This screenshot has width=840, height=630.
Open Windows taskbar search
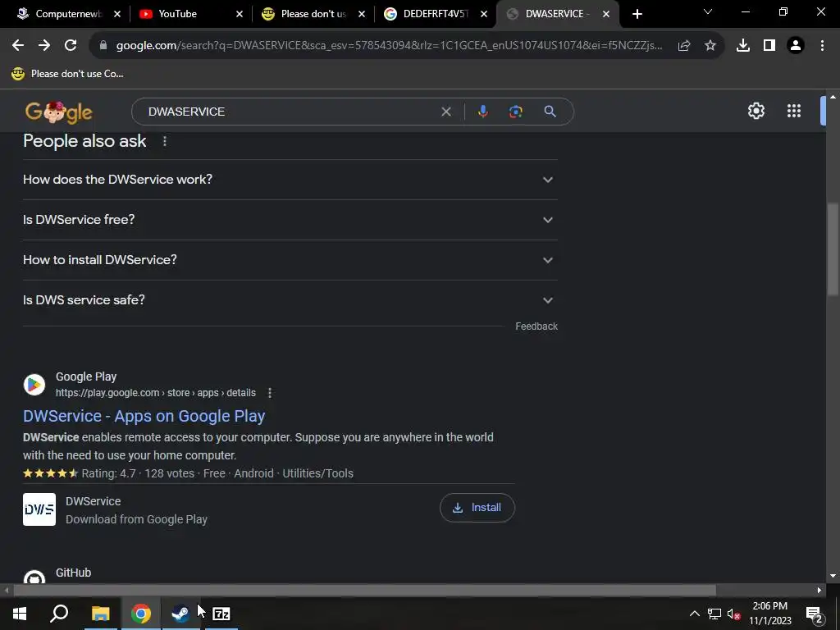[59, 614]
